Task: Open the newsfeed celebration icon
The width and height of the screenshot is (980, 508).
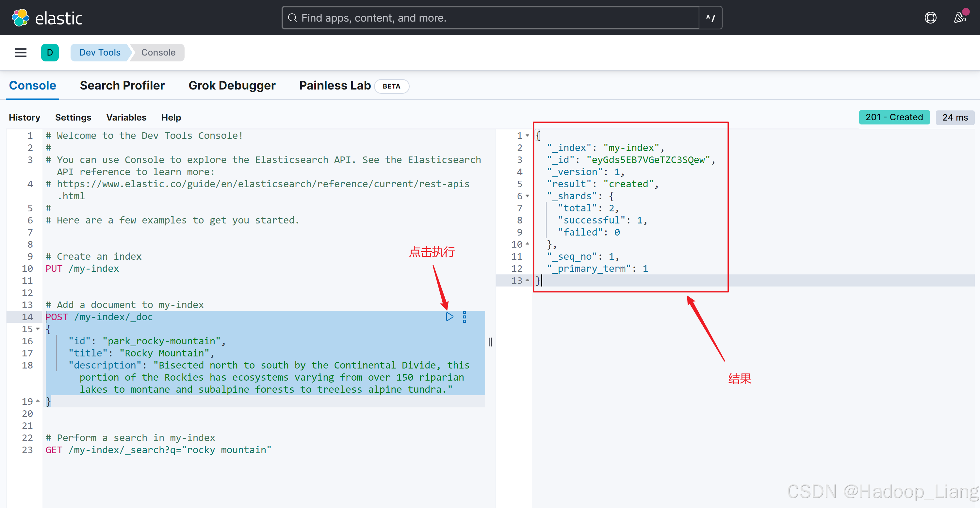Action: [x=960, y=18]
